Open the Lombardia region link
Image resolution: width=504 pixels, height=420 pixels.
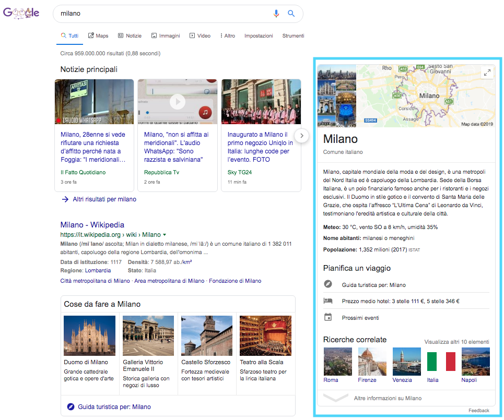point(98,270)
